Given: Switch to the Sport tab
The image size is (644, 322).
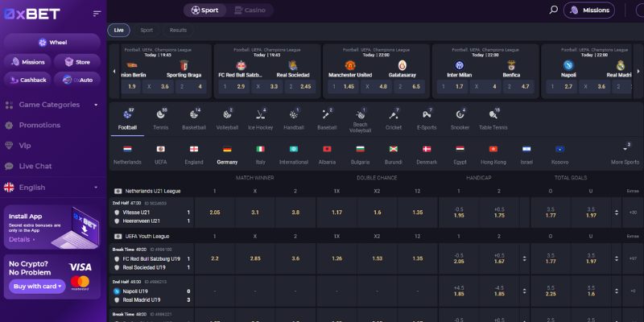Looking at the screenshot, I should click(x=204, y=10).
